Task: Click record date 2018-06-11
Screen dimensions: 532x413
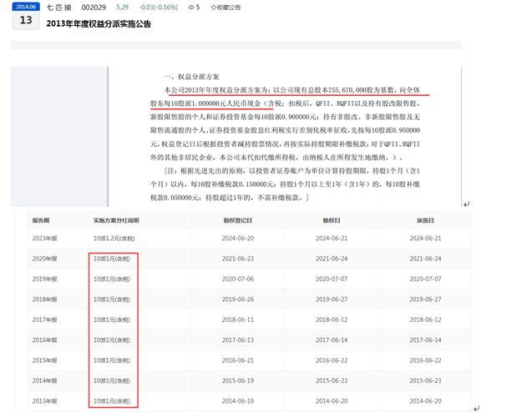Action: 238,320
